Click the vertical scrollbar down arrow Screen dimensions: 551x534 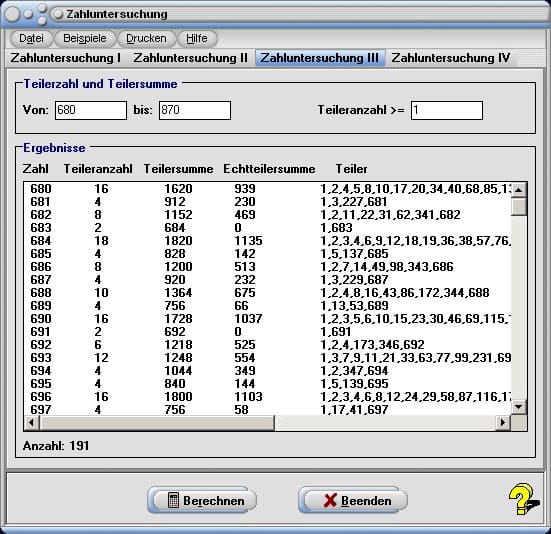click(519, 407)
